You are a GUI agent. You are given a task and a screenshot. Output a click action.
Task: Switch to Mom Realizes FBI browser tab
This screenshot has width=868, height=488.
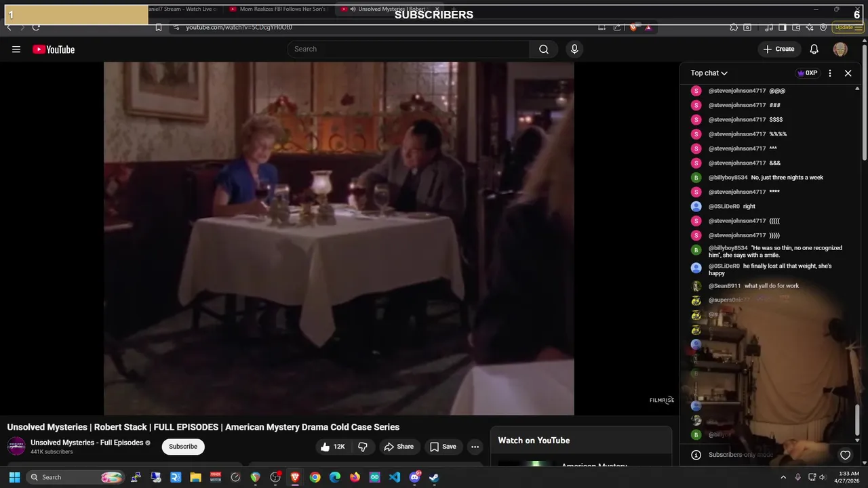278,9
